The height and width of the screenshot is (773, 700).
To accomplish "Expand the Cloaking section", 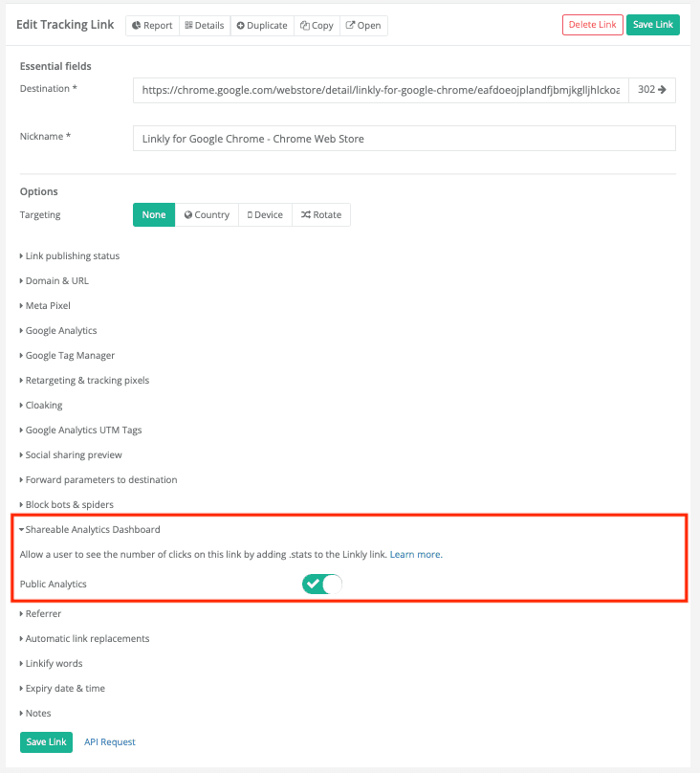I will click(x=42, y=405).
